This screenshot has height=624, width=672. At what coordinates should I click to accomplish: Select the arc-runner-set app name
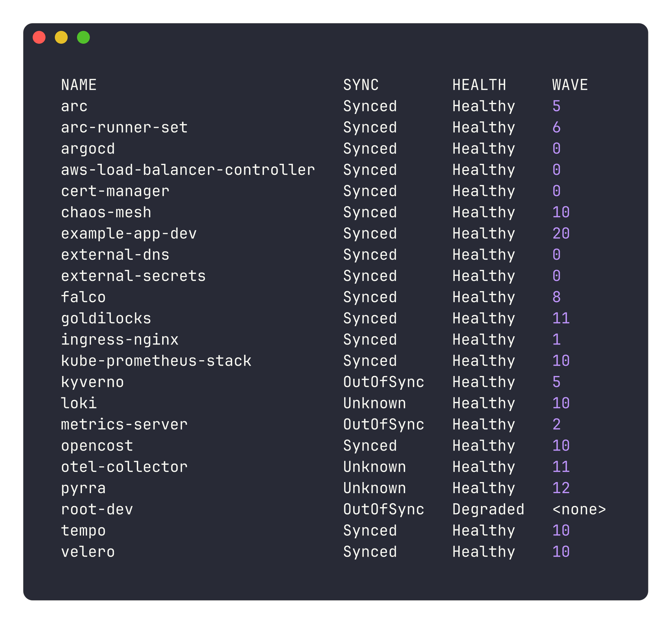124,127
